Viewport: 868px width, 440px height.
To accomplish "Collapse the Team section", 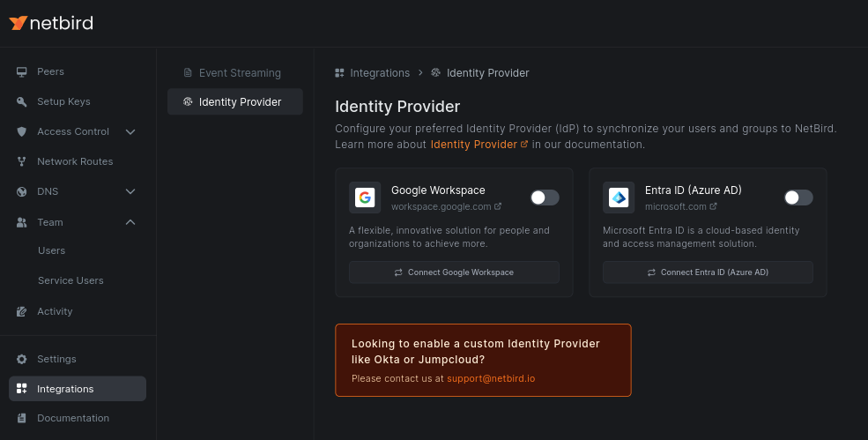I will tap(130, 222).
